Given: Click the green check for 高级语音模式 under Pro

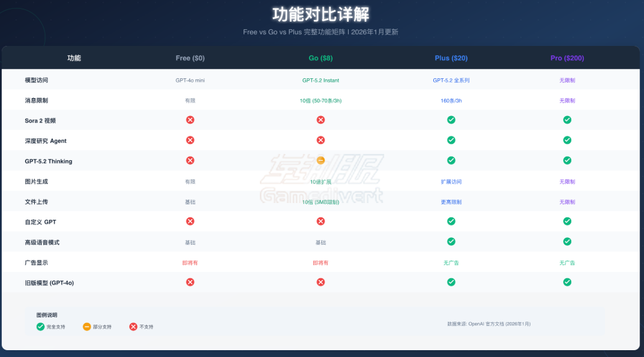Looking at the screenshot, I should click(567, 242).
